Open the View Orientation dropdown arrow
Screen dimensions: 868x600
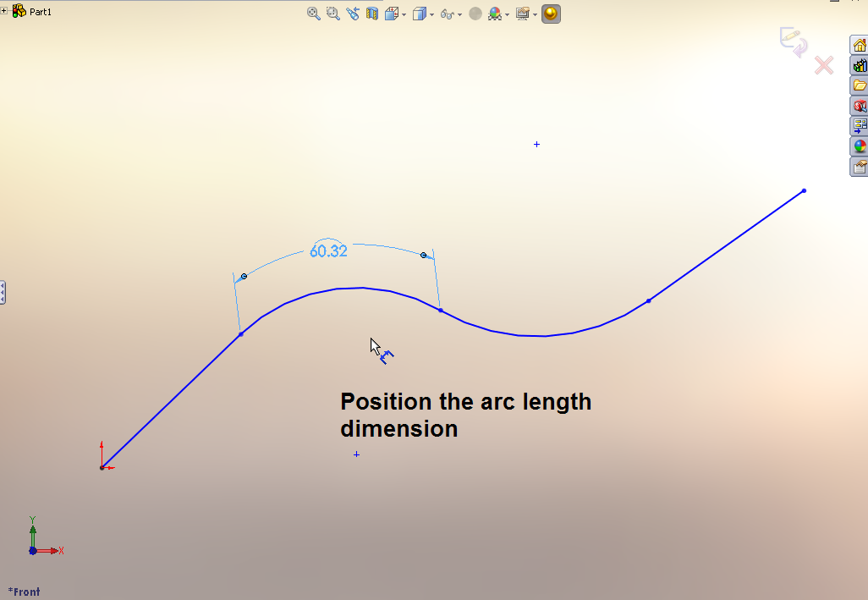404,14
